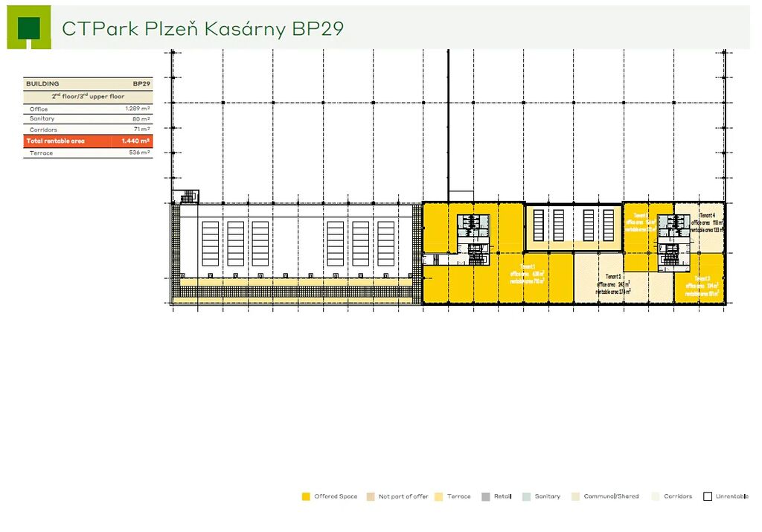Image resolution: width=762 pixels, height=532 pixels.
Task: Click the "Tenant 2" label on the floor plan
Action: (613, 277)
